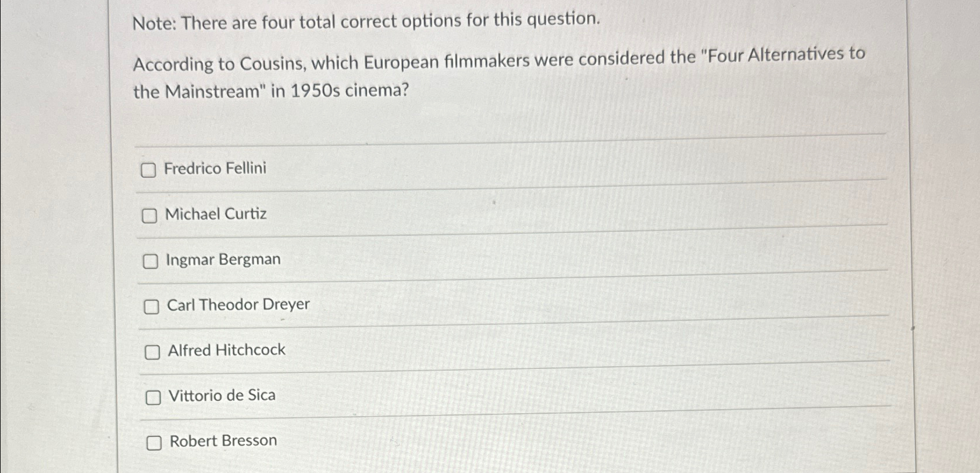The height and width of the screenshot is (473, 980).
Task: Select the Ingmar Bergman answer option
Action: pyautogui.click(x=223, y=260)
